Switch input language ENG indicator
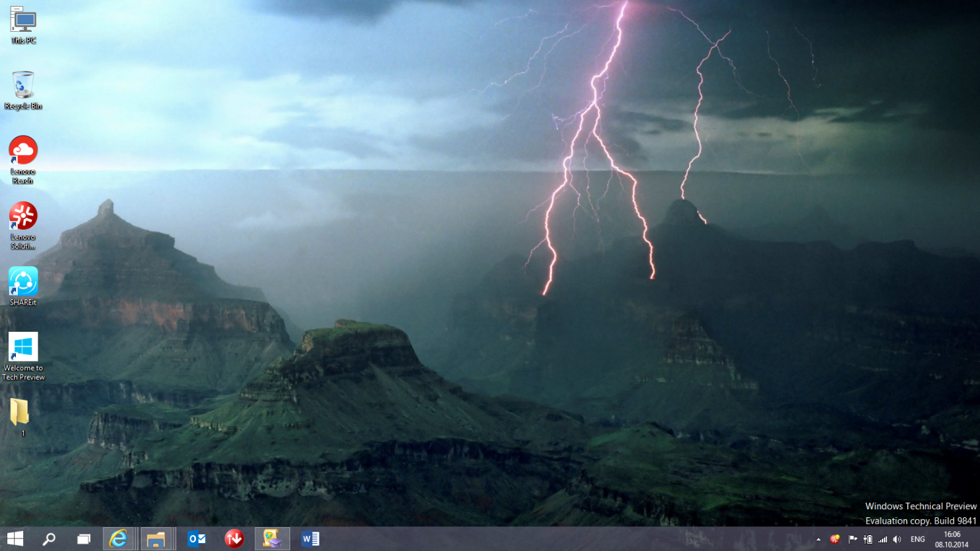This screenshot has height=551, width=980. pyautogui.click(x=918, y=540)
